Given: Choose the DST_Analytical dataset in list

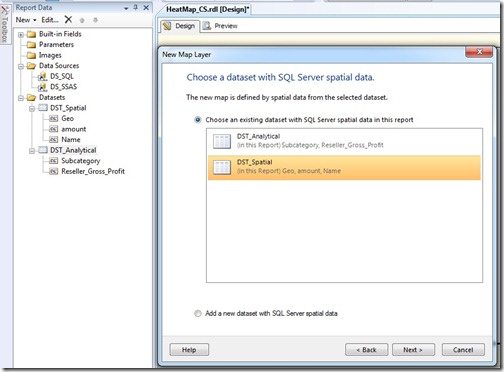Looking at the screenshot, I should coord(344,141).
